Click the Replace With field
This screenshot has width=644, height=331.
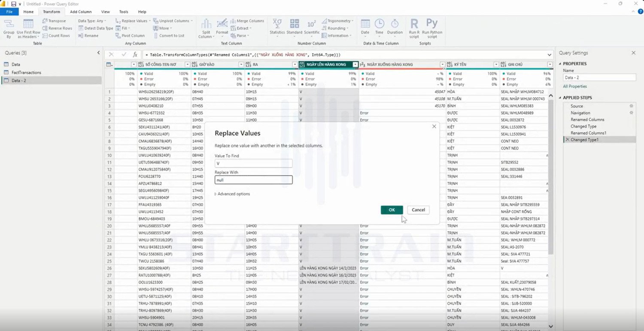pos(253,180)
